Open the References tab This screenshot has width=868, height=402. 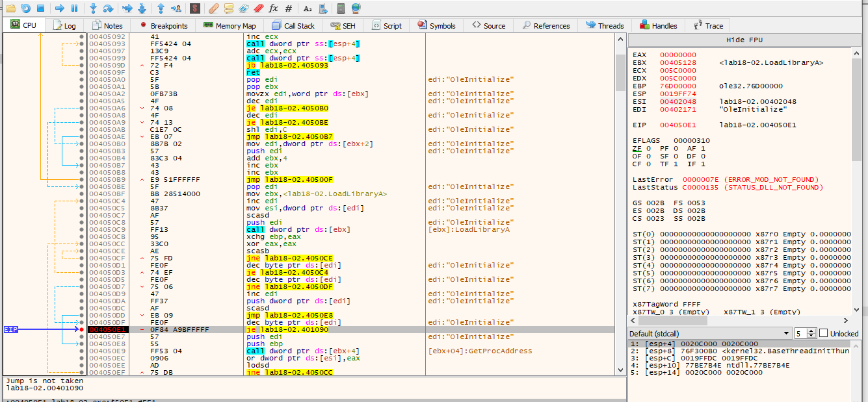pos(545,26)
